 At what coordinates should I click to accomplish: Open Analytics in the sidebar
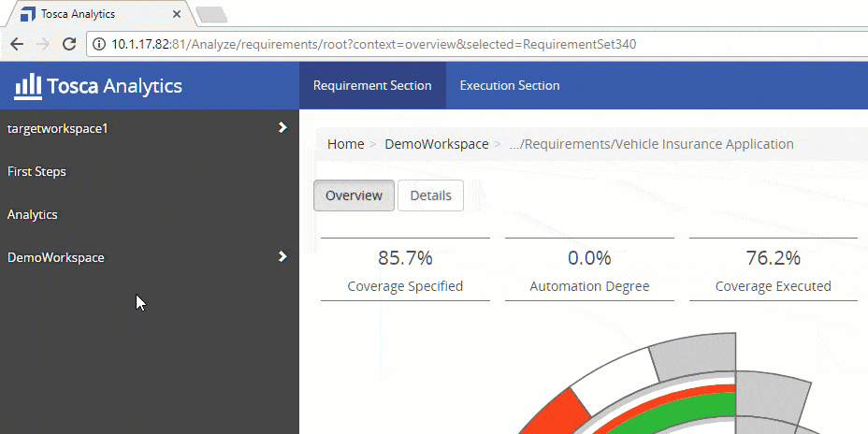click(32, 215)
